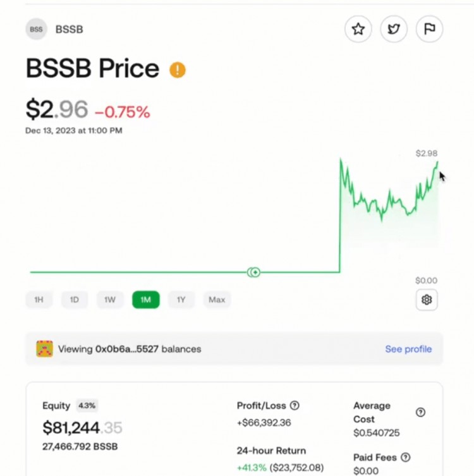
Task: Click the Profit/Loss help question icon
Action: [x=295, y=406]
